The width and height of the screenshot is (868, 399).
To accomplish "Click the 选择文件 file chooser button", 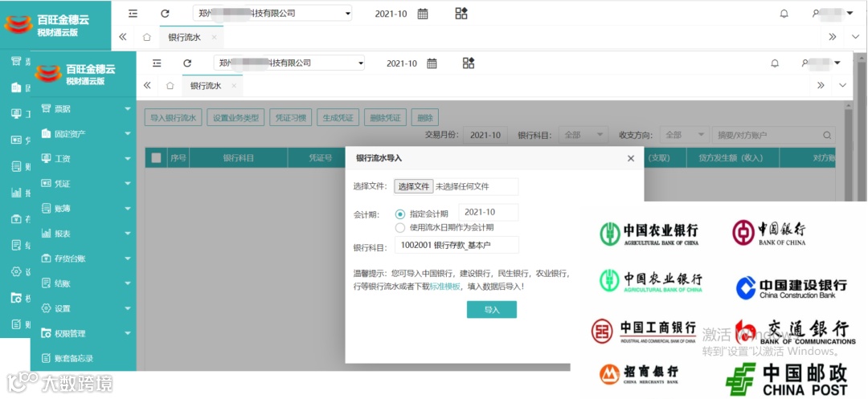I will tap(414, 187).
